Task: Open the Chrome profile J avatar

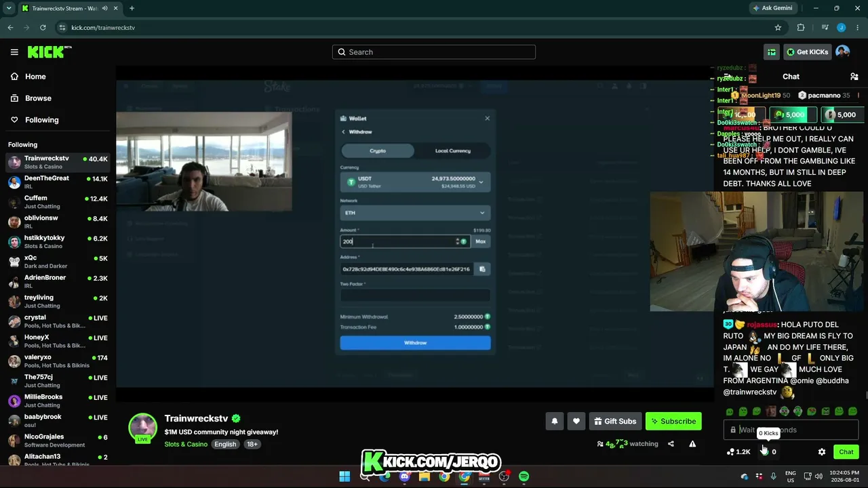Action: [x=842, y=28]
